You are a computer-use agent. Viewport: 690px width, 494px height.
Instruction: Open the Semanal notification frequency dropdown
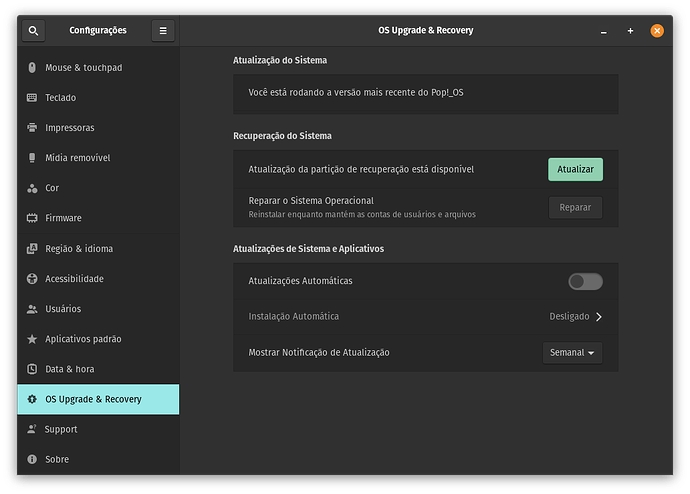point(572,353)
